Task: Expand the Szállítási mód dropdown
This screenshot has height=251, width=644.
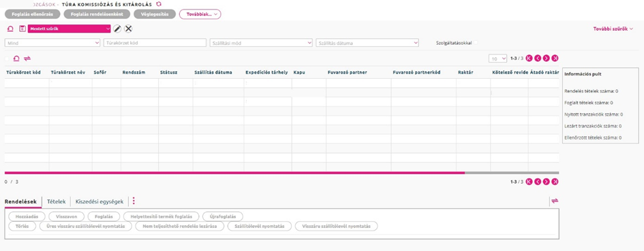Action: pos(261,43)
